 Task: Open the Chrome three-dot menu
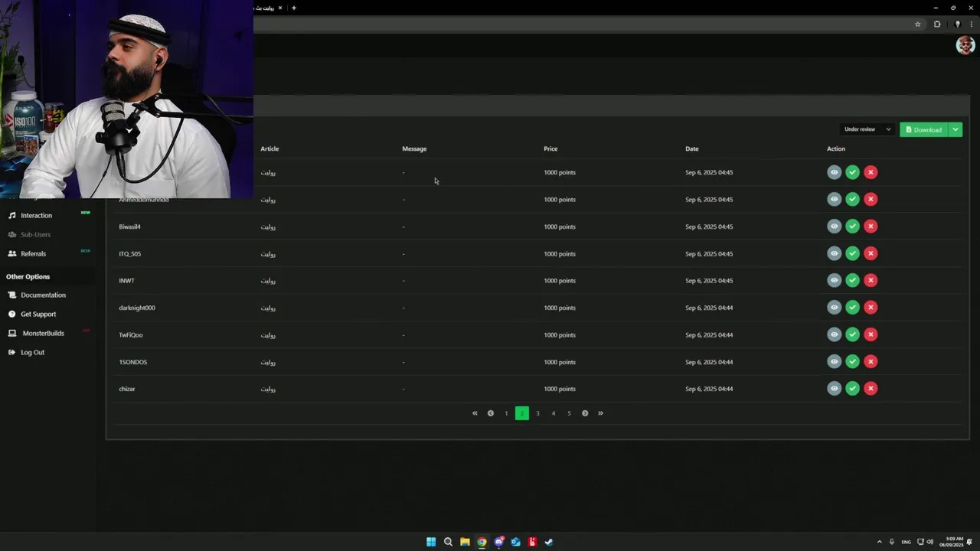(971, 24)
